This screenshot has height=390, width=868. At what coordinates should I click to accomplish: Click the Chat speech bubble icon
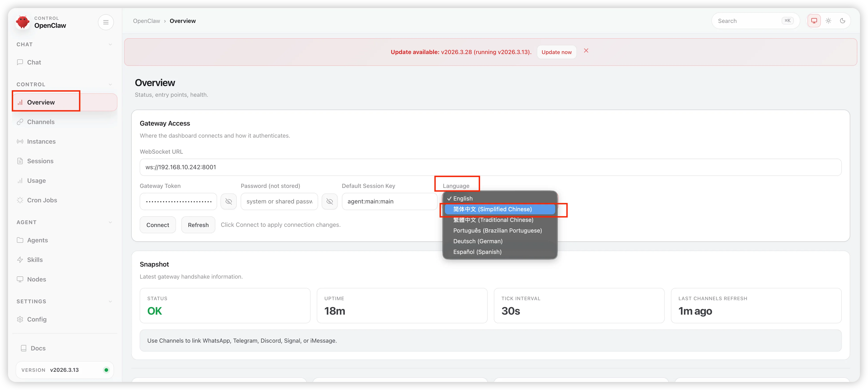(20, 62)
